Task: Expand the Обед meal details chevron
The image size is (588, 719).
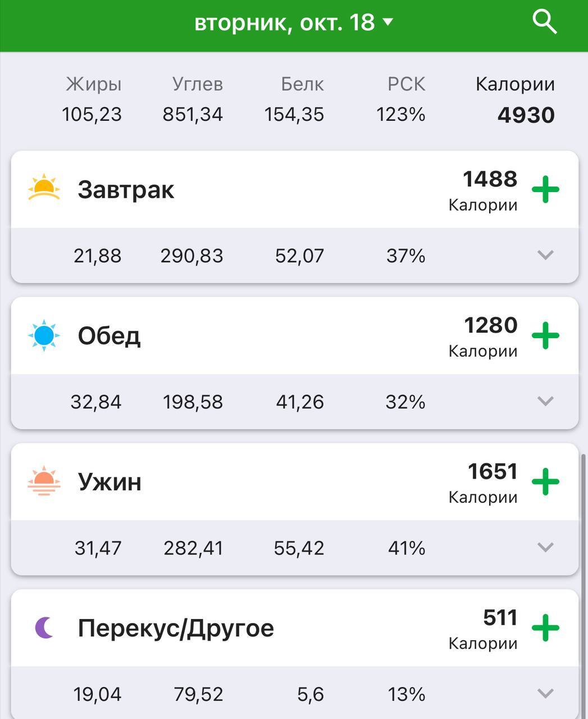Action: click(x=545, y=401)
